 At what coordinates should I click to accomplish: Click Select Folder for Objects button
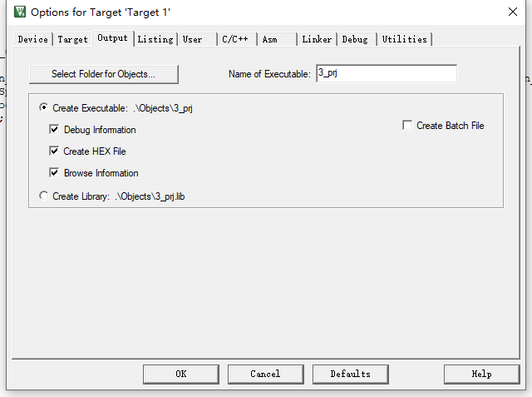(103, 74)
